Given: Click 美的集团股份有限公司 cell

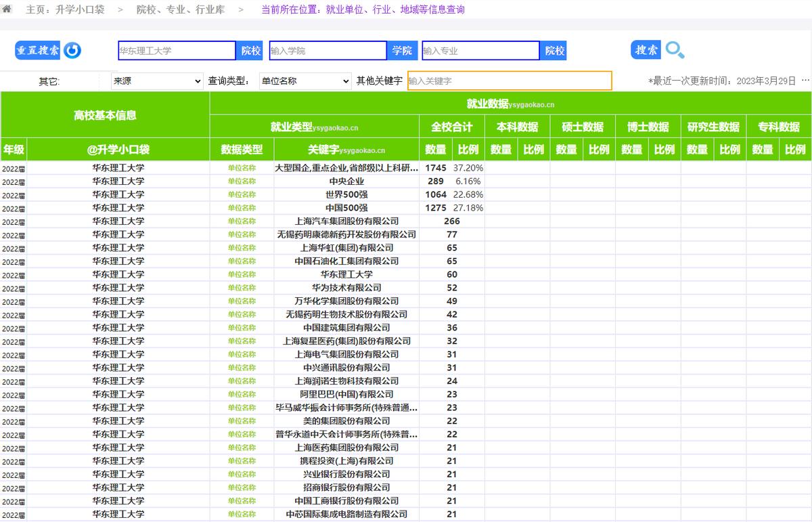Looking at the screenshot, I should click(346, 421).
